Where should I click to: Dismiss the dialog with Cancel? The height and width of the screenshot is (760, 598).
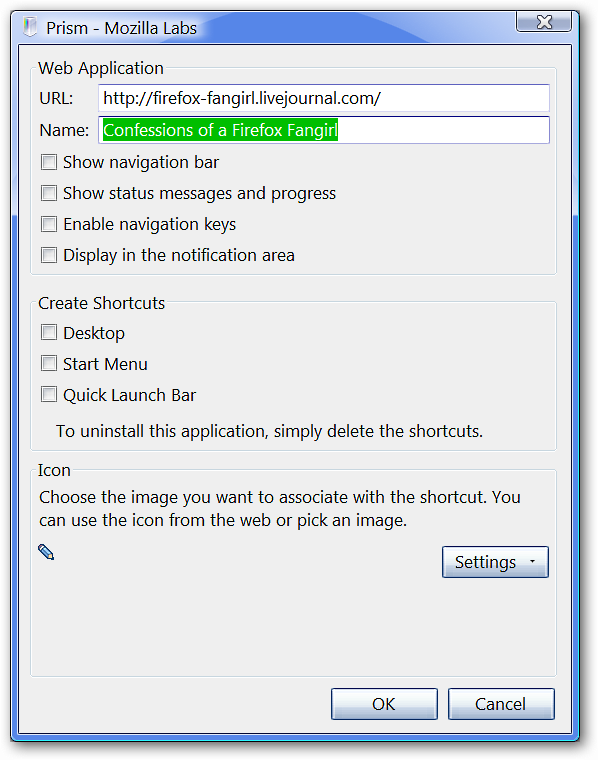click(501, 704)
